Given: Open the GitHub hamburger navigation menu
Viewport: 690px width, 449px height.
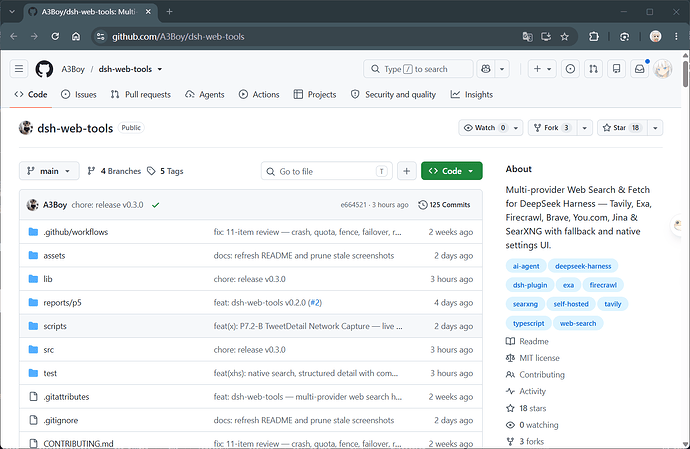Looking at the screenshot, I should pos(19,69).
